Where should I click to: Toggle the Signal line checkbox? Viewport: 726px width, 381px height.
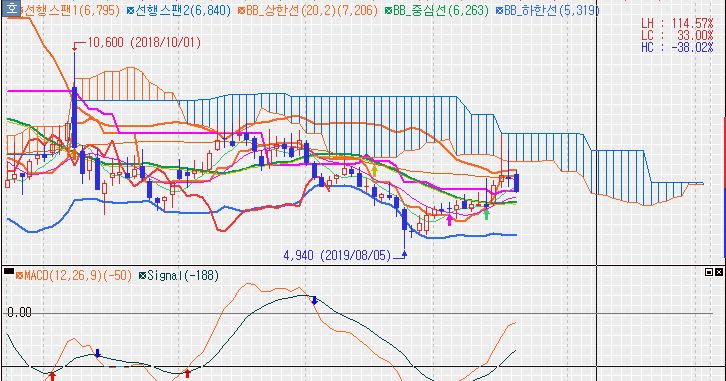143,276
